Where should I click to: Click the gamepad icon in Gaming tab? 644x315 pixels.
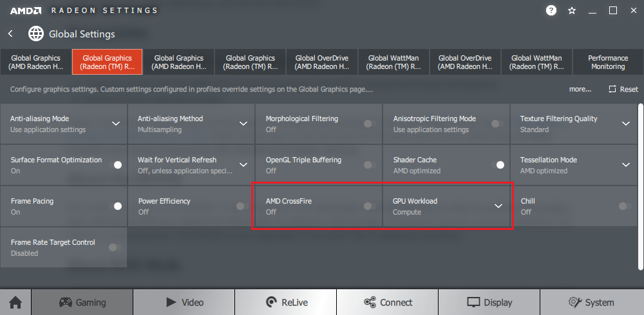pos(66,303)
